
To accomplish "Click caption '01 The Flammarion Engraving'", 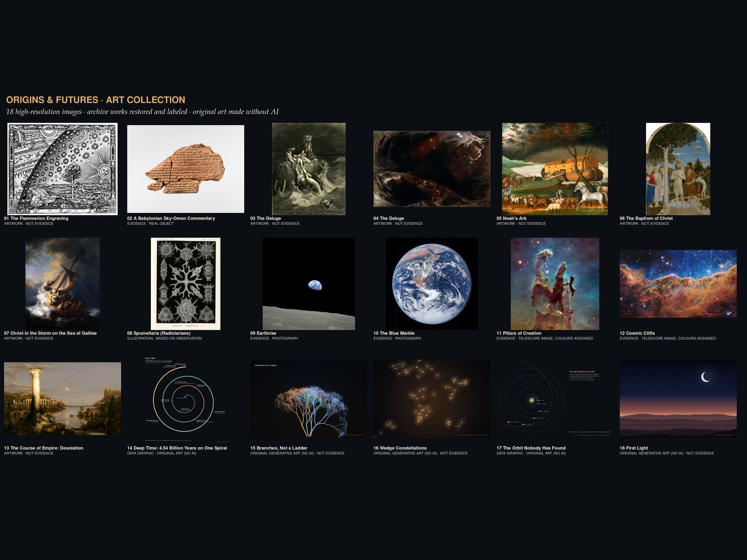I will [x=36, y=218].
